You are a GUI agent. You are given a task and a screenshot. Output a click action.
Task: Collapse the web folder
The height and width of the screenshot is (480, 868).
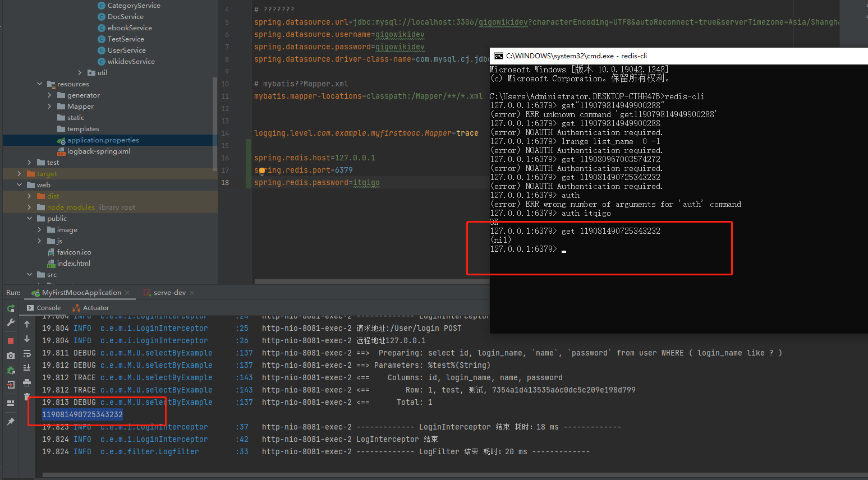(19, 185)
